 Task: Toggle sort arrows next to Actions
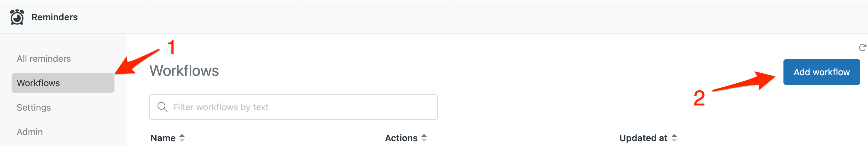[x=424, y=138]
